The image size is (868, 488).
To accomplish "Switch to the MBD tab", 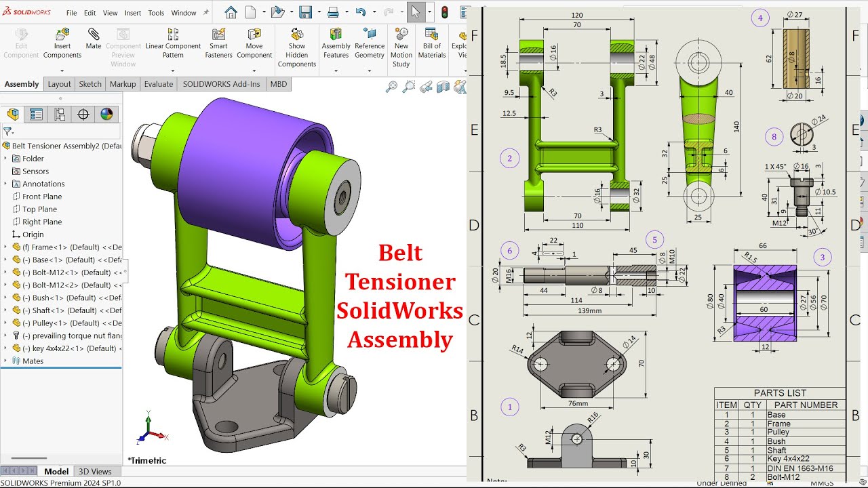I will coord(279,84).
